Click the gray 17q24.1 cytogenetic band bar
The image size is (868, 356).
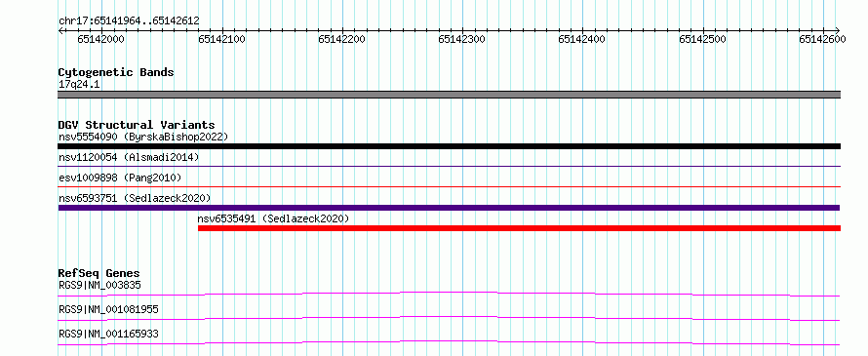click(449, 95)
